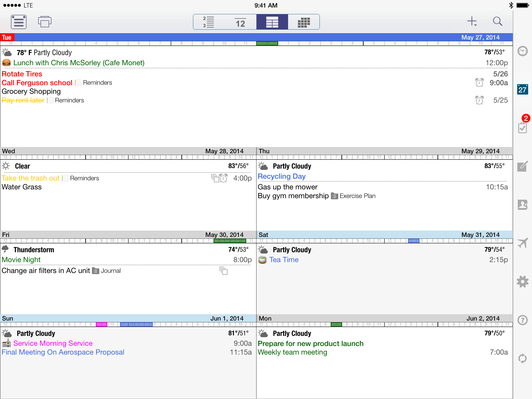Open the airplane travel icon
532x399 pixels.
(522, 243)
